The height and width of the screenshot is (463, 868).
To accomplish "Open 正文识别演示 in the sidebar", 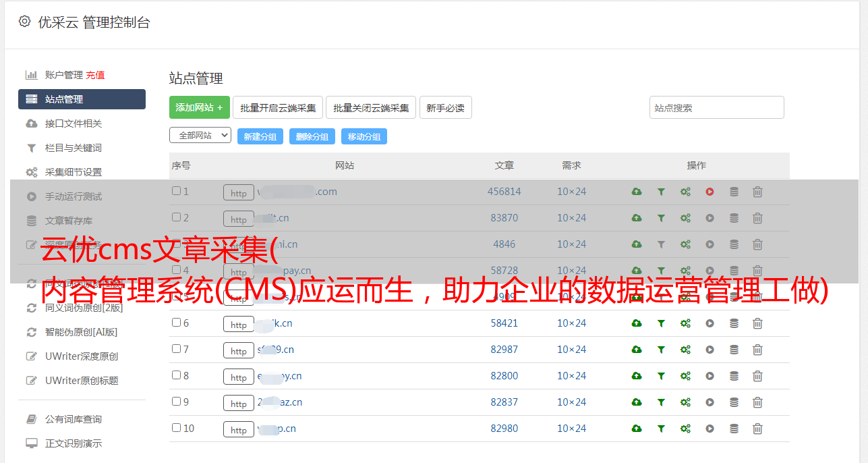I will click(74, 443).
